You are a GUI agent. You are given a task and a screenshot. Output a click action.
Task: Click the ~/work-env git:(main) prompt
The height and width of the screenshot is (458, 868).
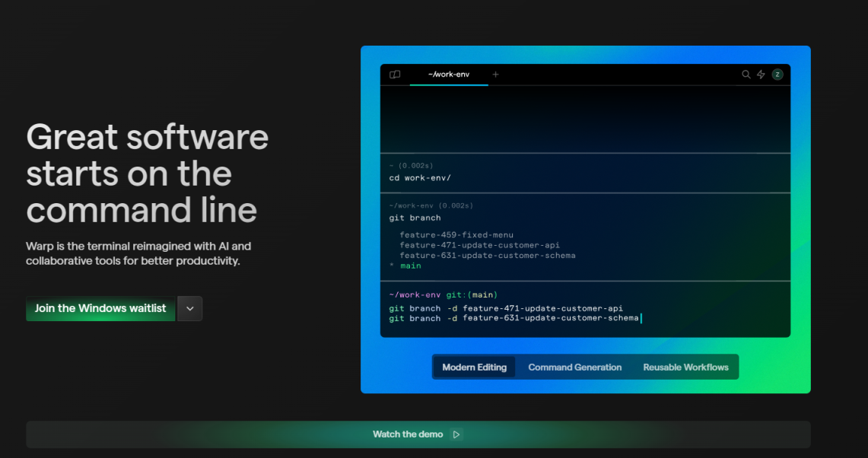(x=442, y=294)
